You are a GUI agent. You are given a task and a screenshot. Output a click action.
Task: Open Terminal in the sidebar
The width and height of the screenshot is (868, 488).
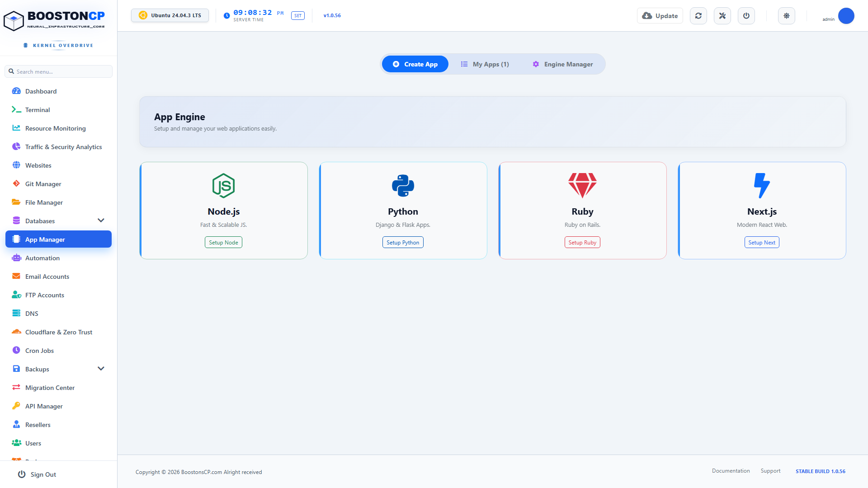58,110
